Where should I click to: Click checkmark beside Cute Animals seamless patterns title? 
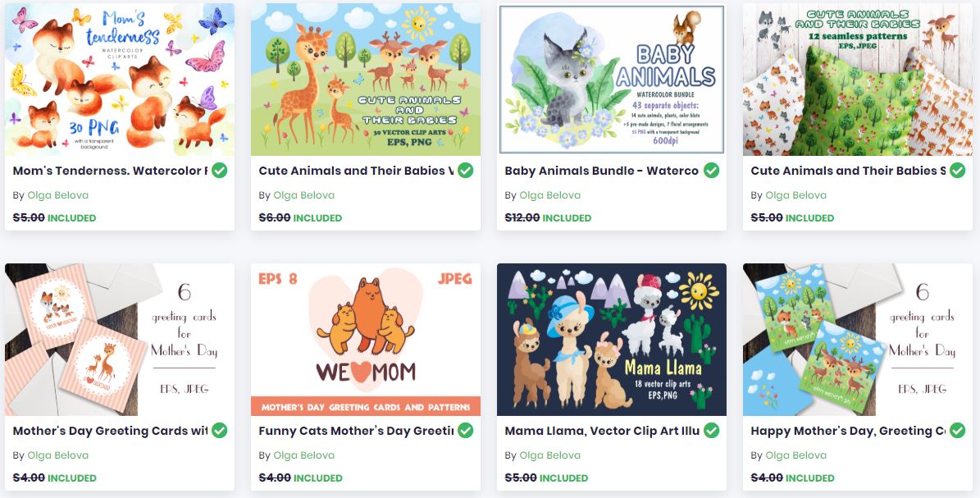pyautogui.click(x=958, y=170)
